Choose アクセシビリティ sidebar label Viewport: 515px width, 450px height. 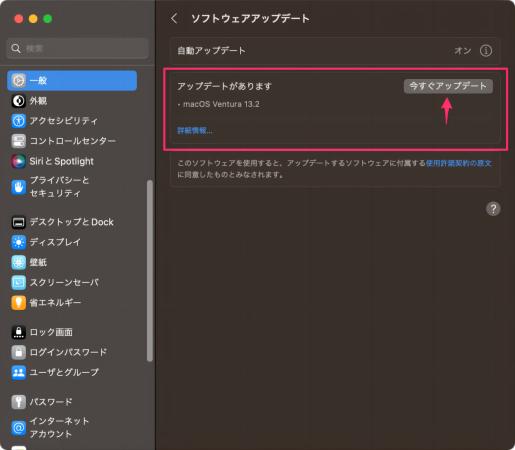point(63,121)
